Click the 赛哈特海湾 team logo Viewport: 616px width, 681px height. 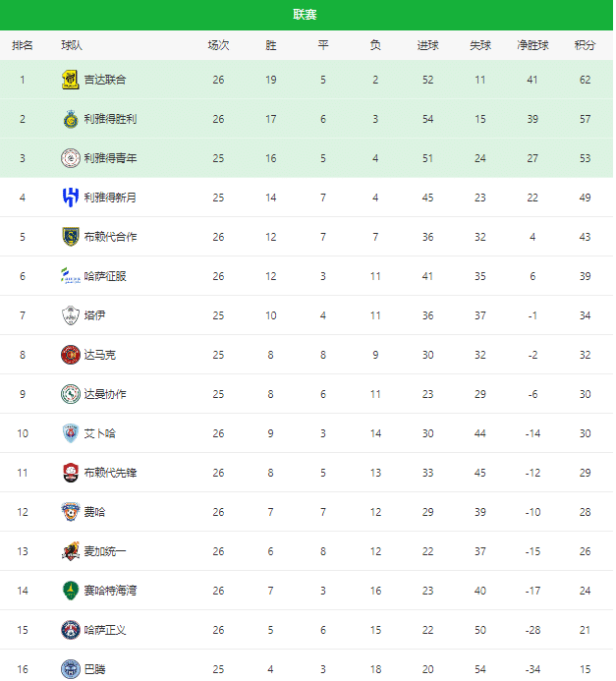point(70,591)
